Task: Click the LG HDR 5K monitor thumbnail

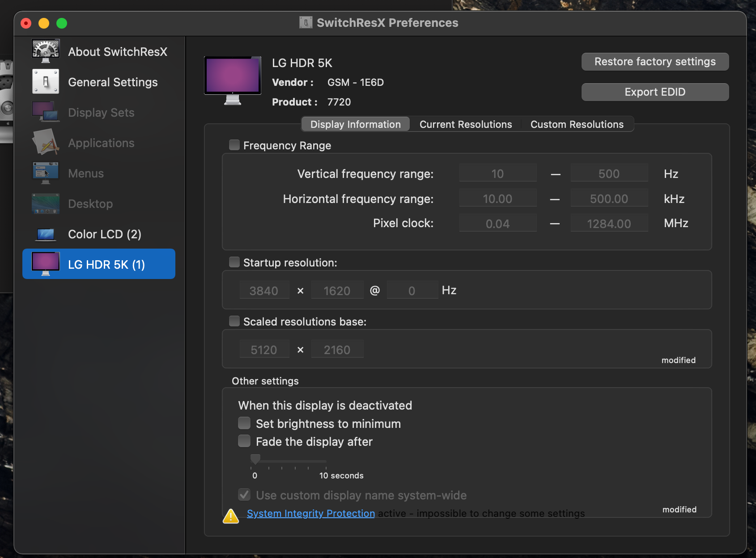Action: [x=233, y=80]
